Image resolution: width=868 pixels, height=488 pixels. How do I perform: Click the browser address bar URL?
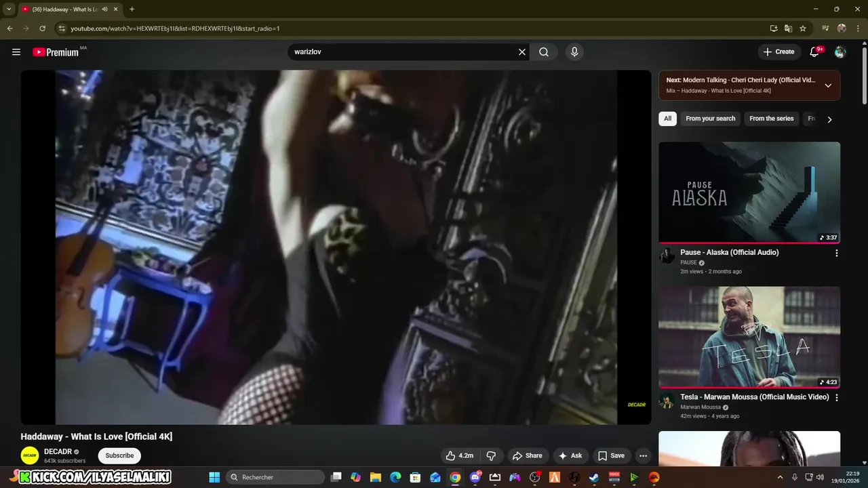(175, 28)
